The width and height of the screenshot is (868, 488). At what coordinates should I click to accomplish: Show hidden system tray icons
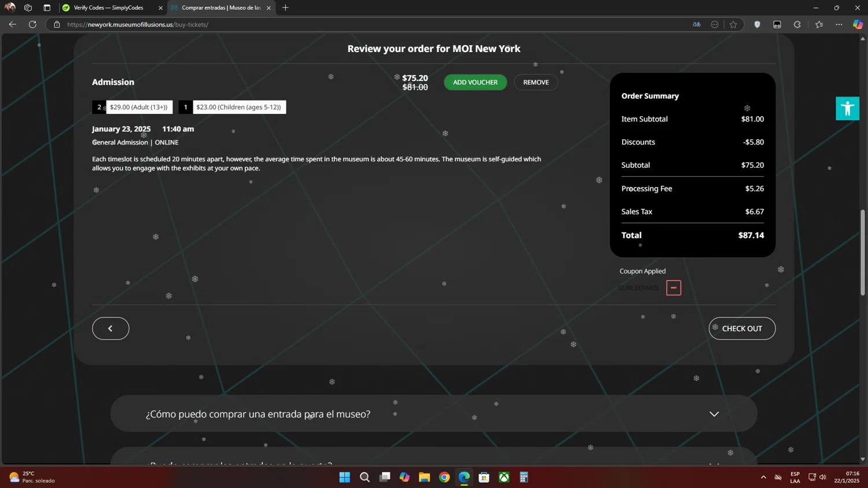click(x=763, y=477)
